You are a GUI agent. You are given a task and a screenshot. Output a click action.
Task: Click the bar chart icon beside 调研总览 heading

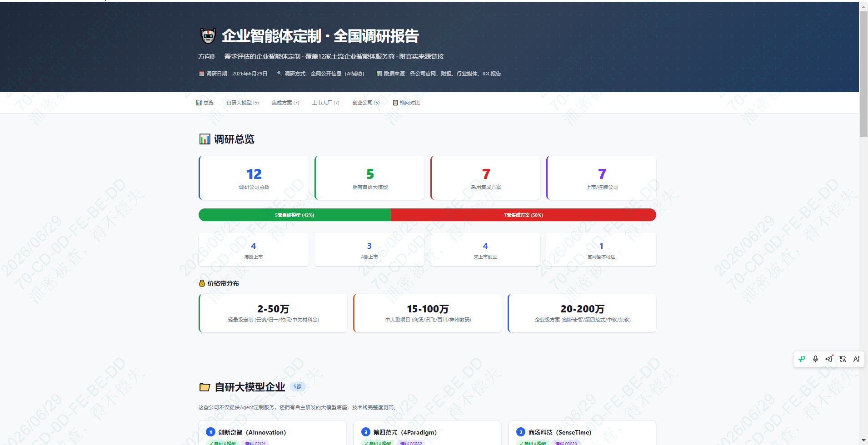[205, 139]
